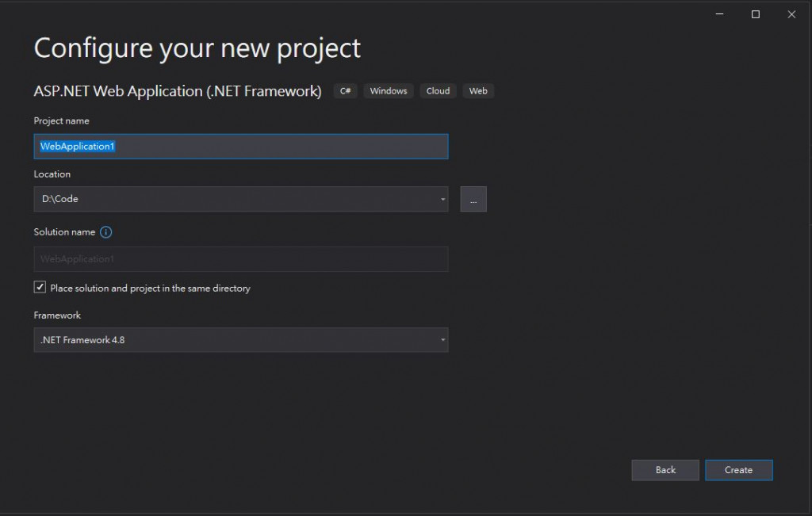
Task: Click the Windows platform tag
Action: [x=389, y=91]
